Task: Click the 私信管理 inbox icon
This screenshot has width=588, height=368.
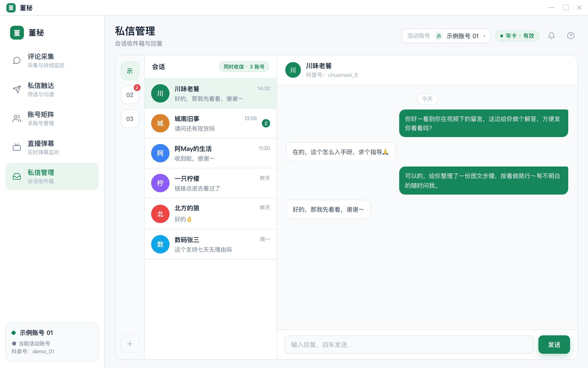Action: [x=17, y=176]
